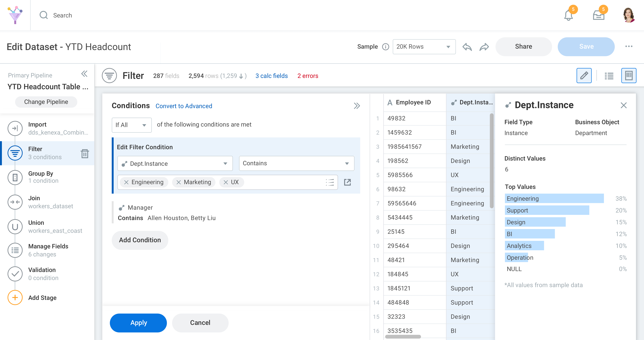
Task: Click the undo arrow icon
Action: coord(467,47)
